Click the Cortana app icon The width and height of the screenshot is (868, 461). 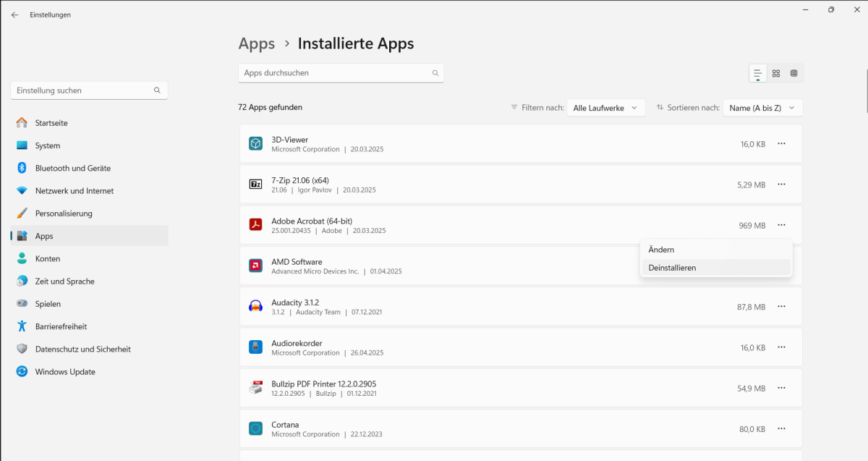[x=255, y=428]
